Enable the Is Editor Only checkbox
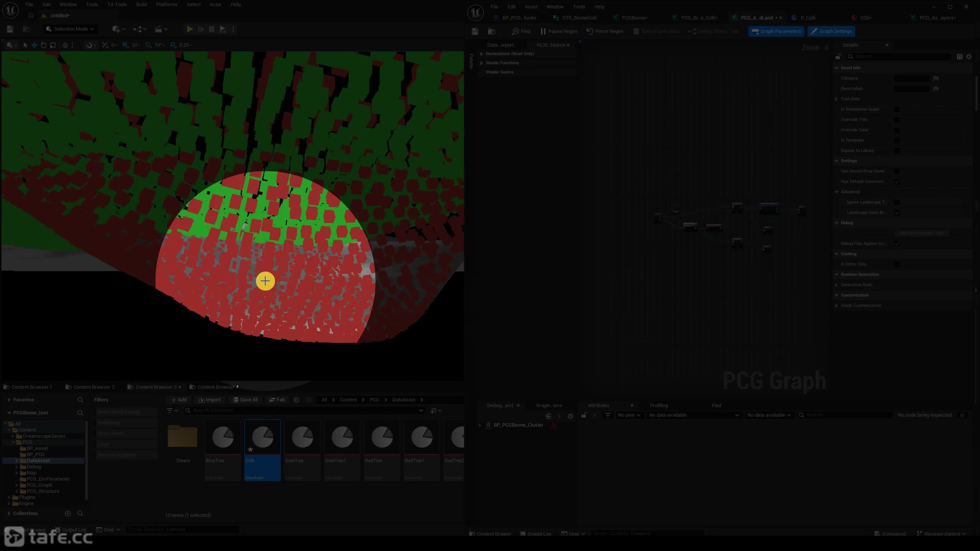The image size is (980, 551). click(897, 264)
